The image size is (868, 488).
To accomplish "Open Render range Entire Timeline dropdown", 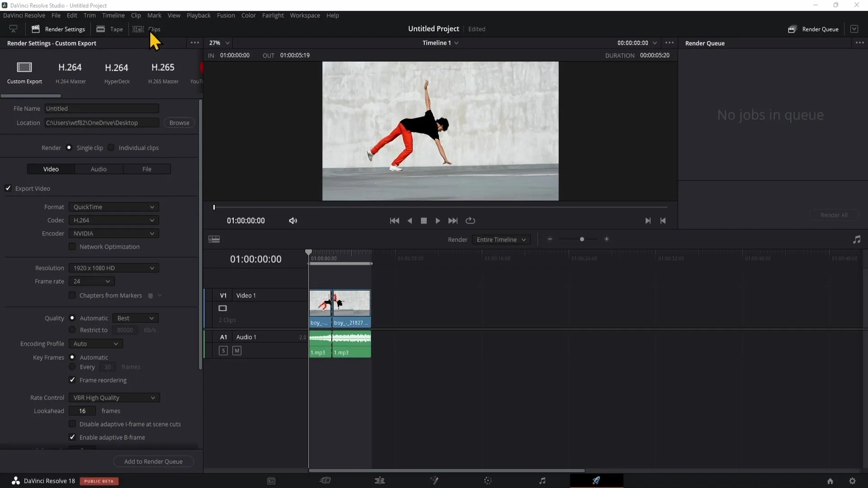I will click(x=501, y=239).
